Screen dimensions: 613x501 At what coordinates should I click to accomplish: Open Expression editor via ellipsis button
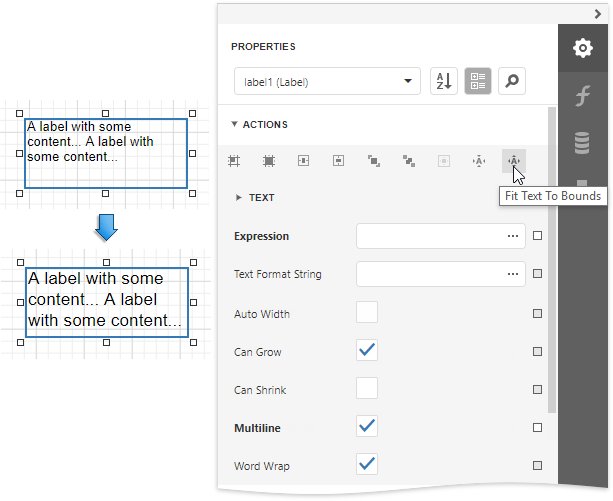coord(513,236)
